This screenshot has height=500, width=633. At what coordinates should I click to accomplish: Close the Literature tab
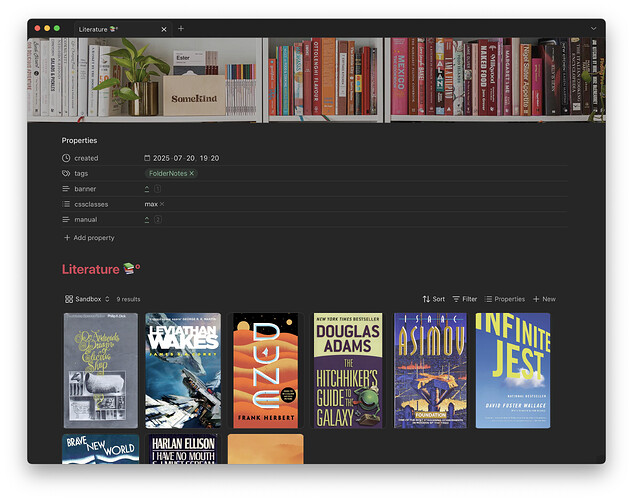[164, 29]
